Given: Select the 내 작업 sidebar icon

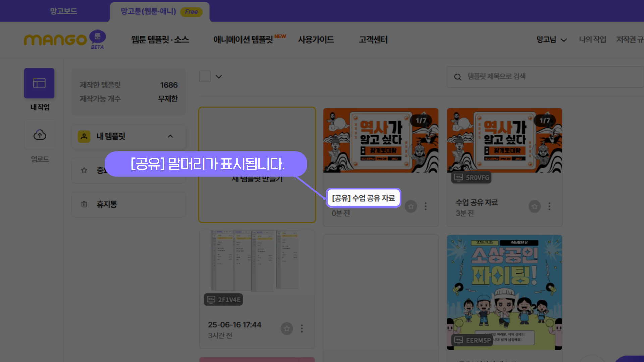Looking at the screenshot, I should pyautogui.click(x=39, y=83).
